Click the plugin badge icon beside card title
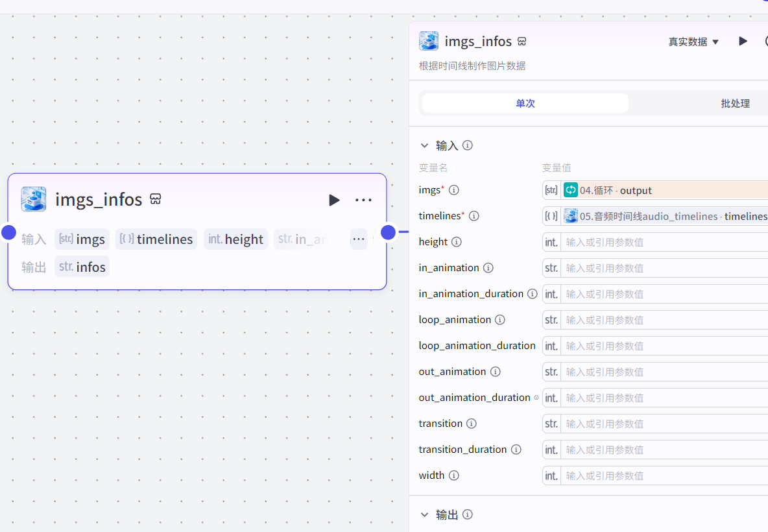 (155, 199)
